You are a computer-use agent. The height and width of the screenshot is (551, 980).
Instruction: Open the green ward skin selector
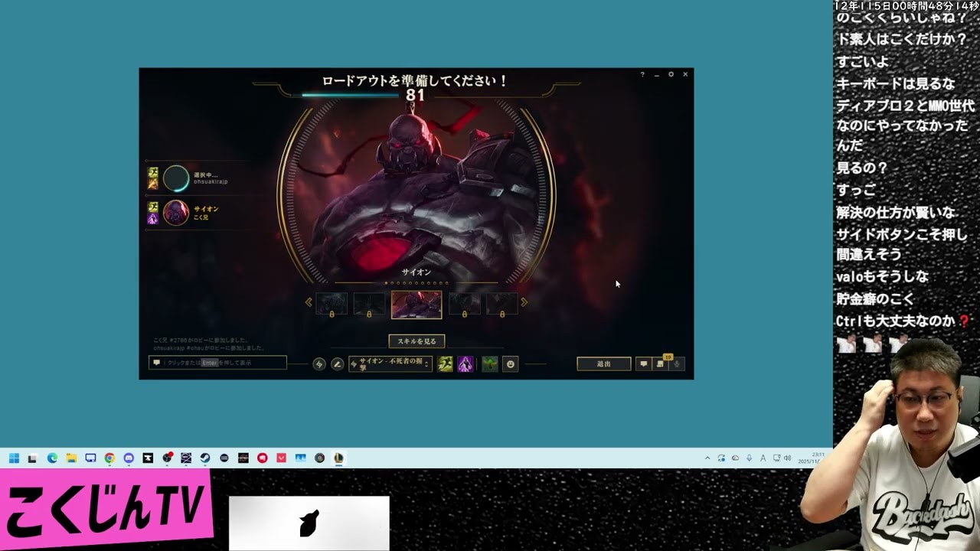click(x=490, y=364)
